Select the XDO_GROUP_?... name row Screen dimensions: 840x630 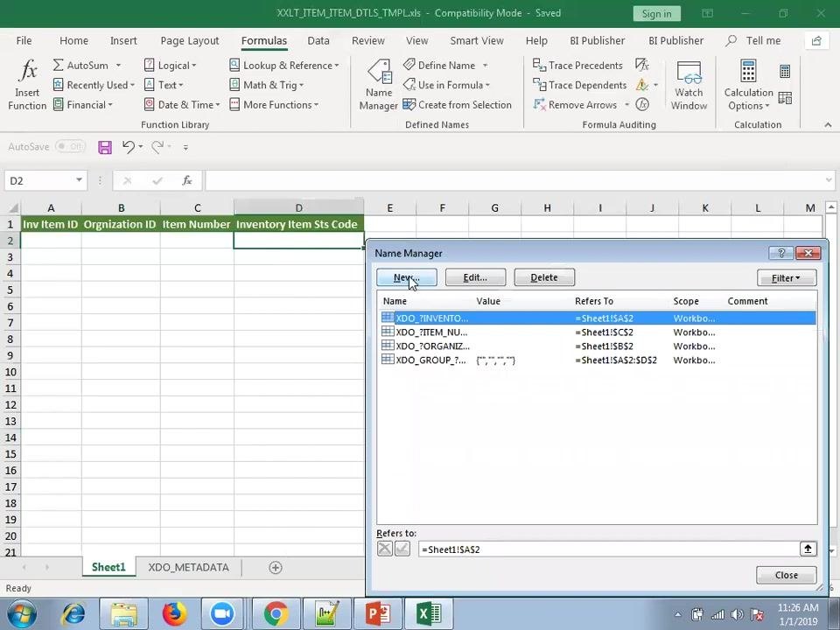pyautogui.click(x=597, y=360)
